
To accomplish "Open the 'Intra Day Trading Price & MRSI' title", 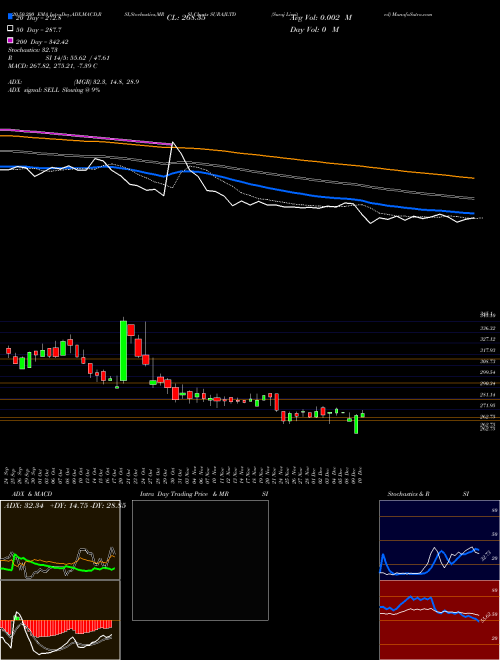I will [x=204, y=494].
